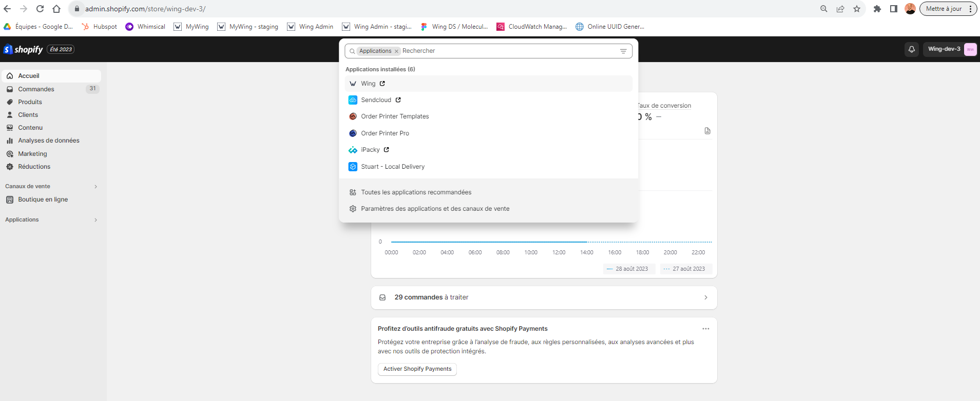Open Wing in new tab icon

[x=382, y=84]
